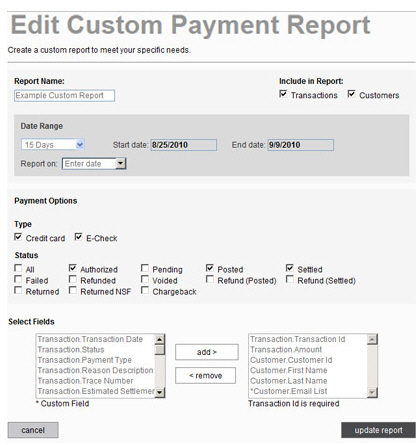Image resolution: width=420 pixels, height=445 pixels.
Task: Click the cancel button
Action: (x=33, y=430)
